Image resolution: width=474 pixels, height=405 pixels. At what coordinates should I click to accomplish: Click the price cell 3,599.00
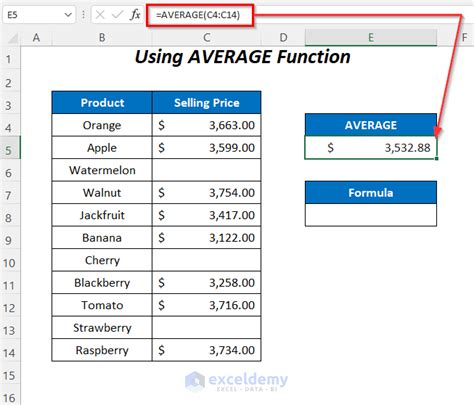click(x=207, y=148)
